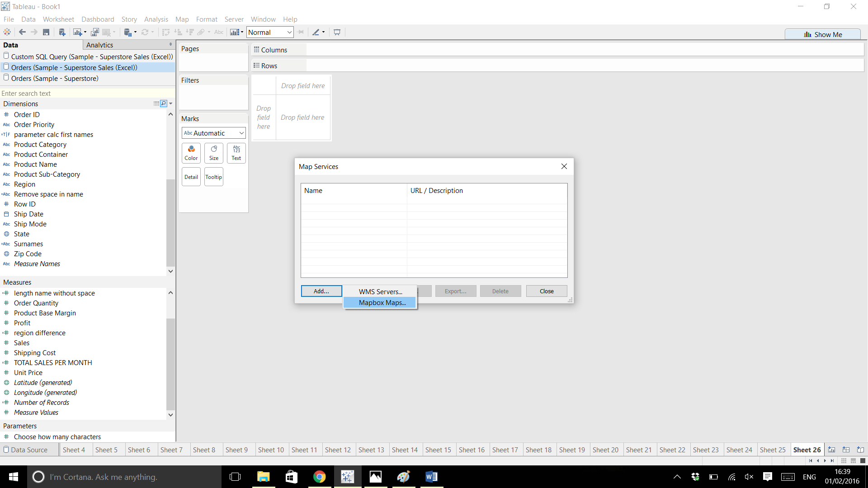Click the Show Me button
Image resolution: width=868 pixels, height=488 pixels.
coord(823,34)
